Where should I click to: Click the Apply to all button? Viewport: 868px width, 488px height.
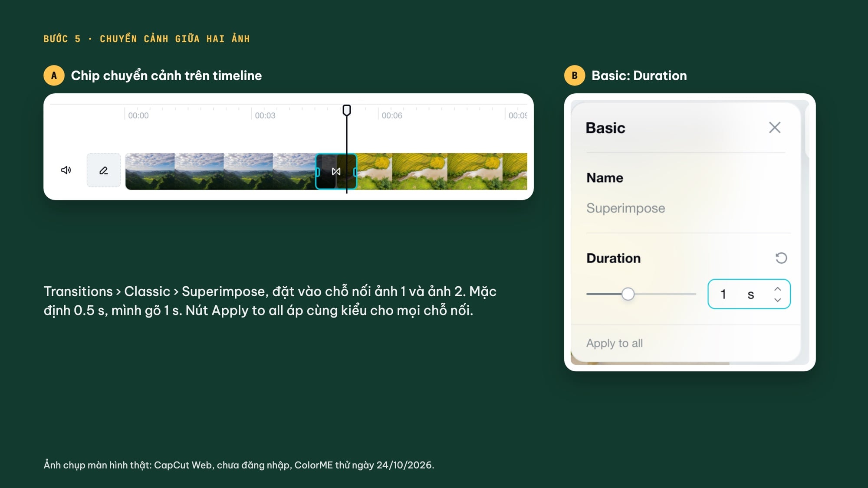tap(615, 343)
